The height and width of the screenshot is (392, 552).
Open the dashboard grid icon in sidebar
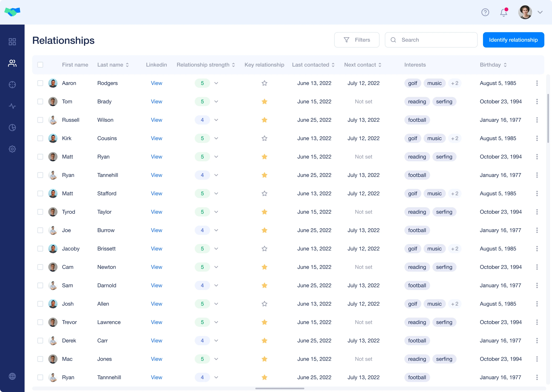tap(12, 42)
